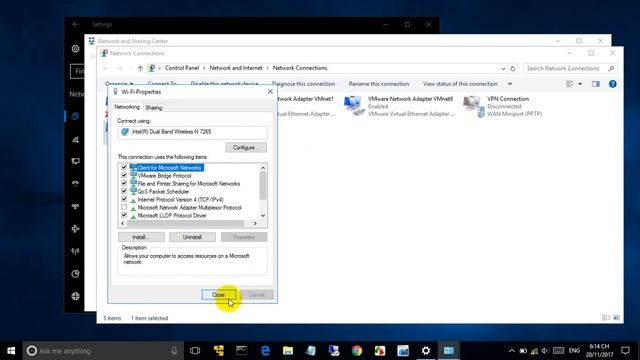This screenshot has width=640, height=360.
Task: Go back in the Settings window
Action: click(76, 24)
